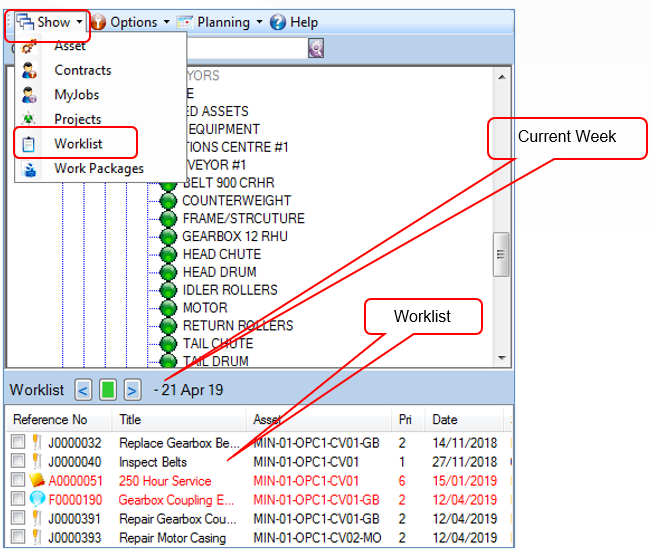Click the asset tree scroll down arrow
Screen dimensions: 653x555
tap(502, 358)
